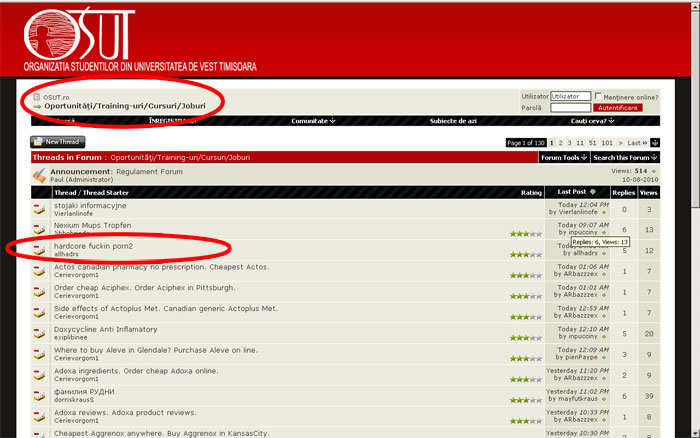
Task: Click thread icon beside Where to buy Aleve
Action: (x=39, y=354)
